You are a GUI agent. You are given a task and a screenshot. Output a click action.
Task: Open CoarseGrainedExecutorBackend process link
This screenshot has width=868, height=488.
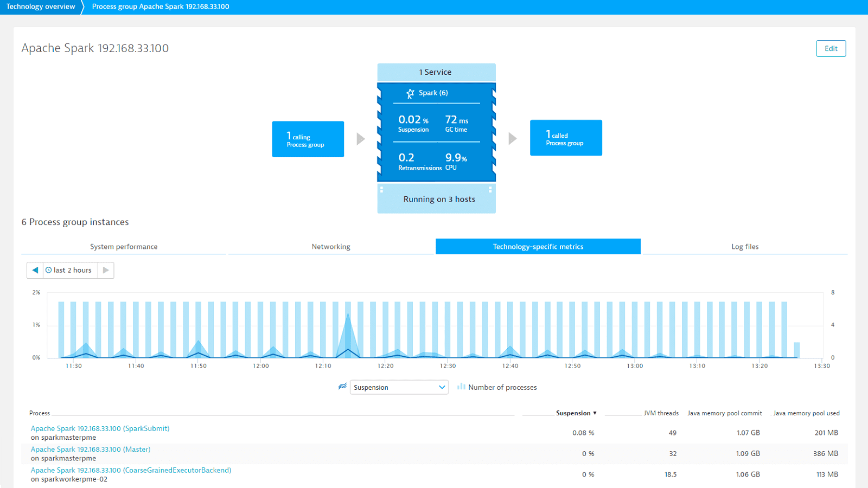coord(131,470)
